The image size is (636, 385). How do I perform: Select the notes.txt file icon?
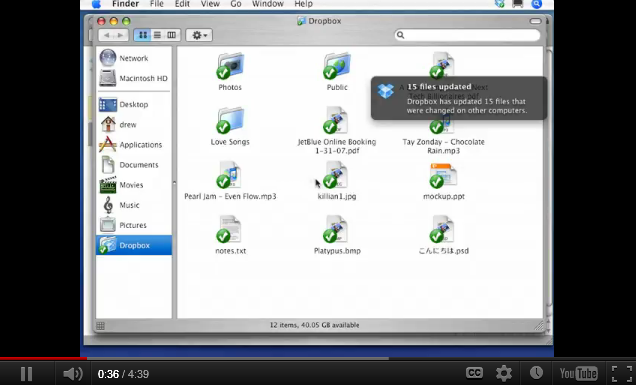(230, 229)
